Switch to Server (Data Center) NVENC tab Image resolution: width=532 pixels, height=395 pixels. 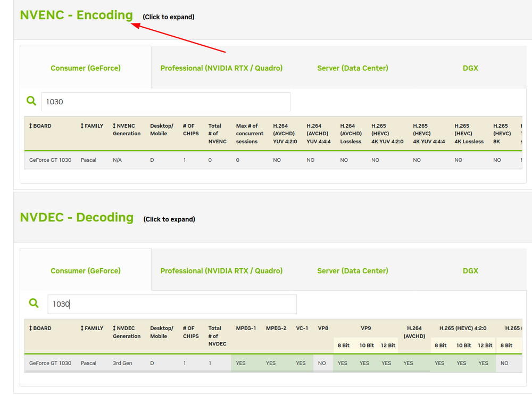point(353,68)
